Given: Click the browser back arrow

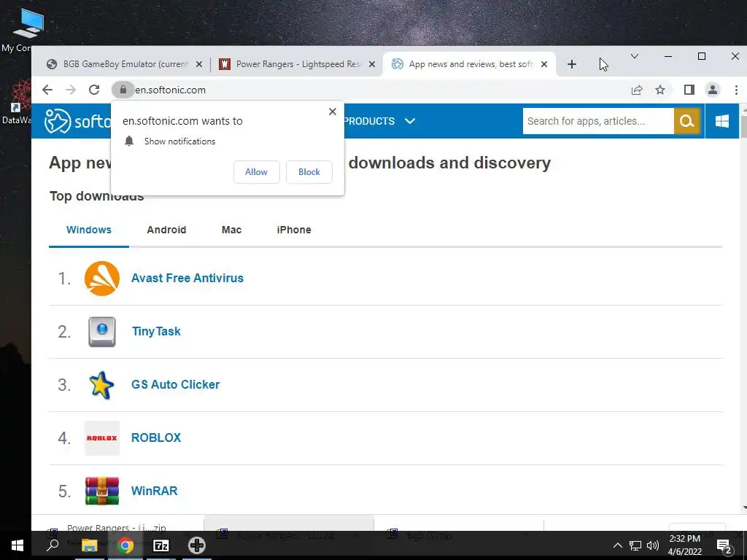Looking at the screenshot, I should [x=47, y=90].
